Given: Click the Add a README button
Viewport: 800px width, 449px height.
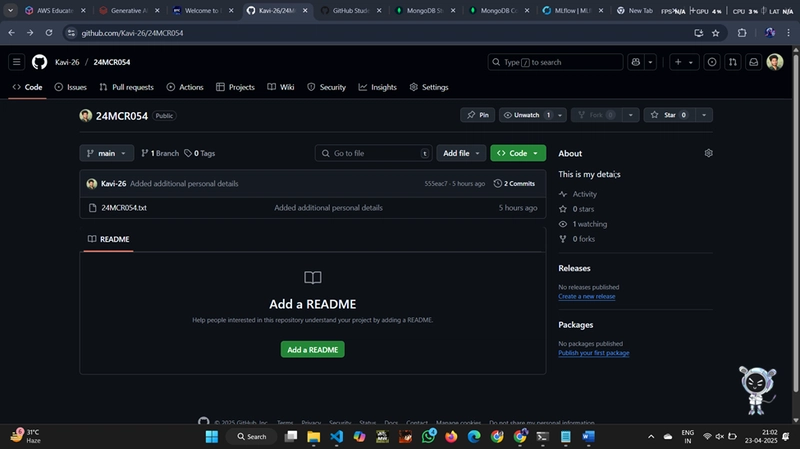Looking at the screenshot, I should [312, 350].
